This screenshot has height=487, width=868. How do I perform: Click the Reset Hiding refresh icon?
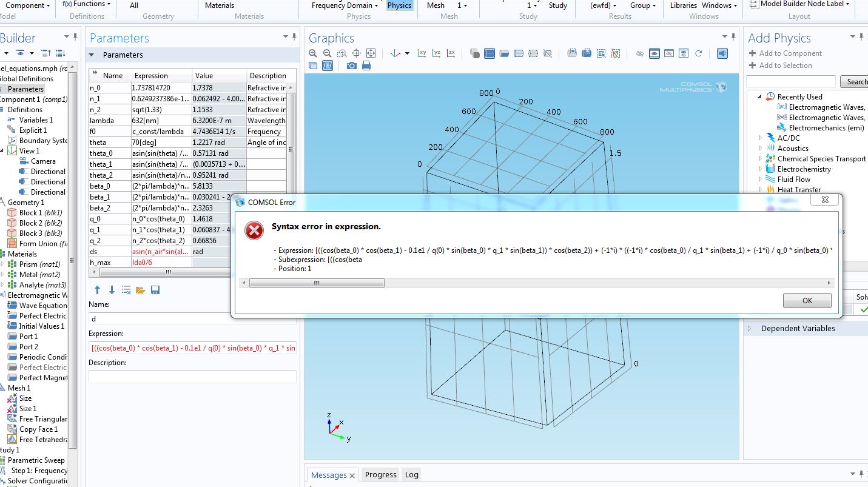tap(698, 53)
